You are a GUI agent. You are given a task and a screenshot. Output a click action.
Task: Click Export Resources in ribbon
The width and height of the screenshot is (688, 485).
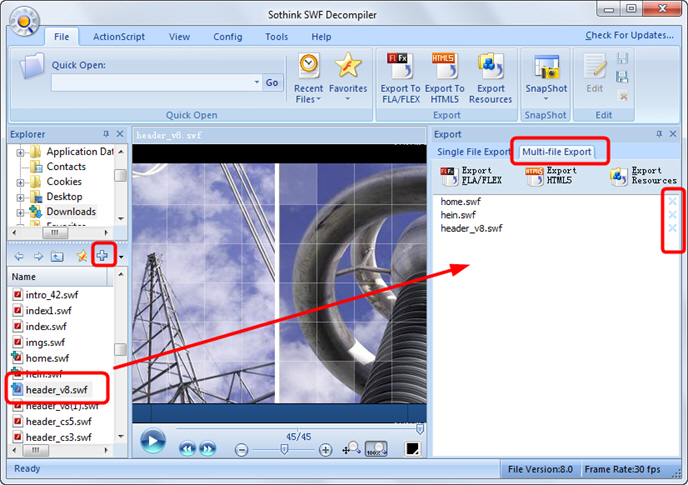click(x=491, y=78)
